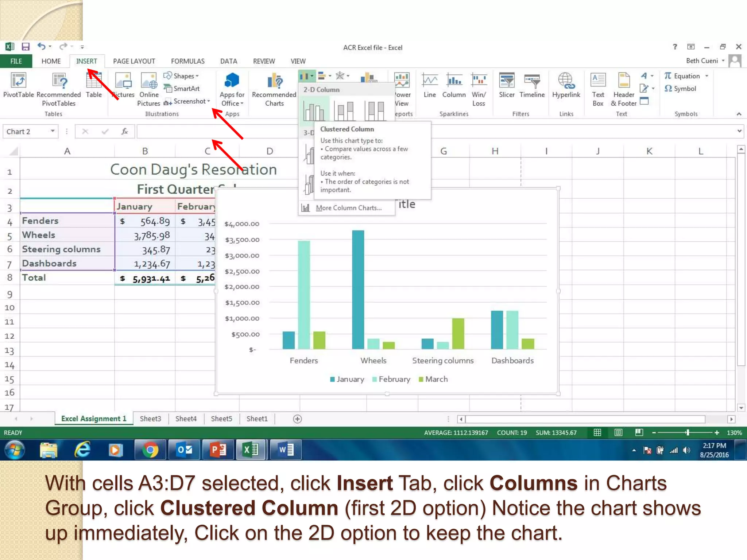Open the Name Box dropdown showing Chart 2

[53, 131]
